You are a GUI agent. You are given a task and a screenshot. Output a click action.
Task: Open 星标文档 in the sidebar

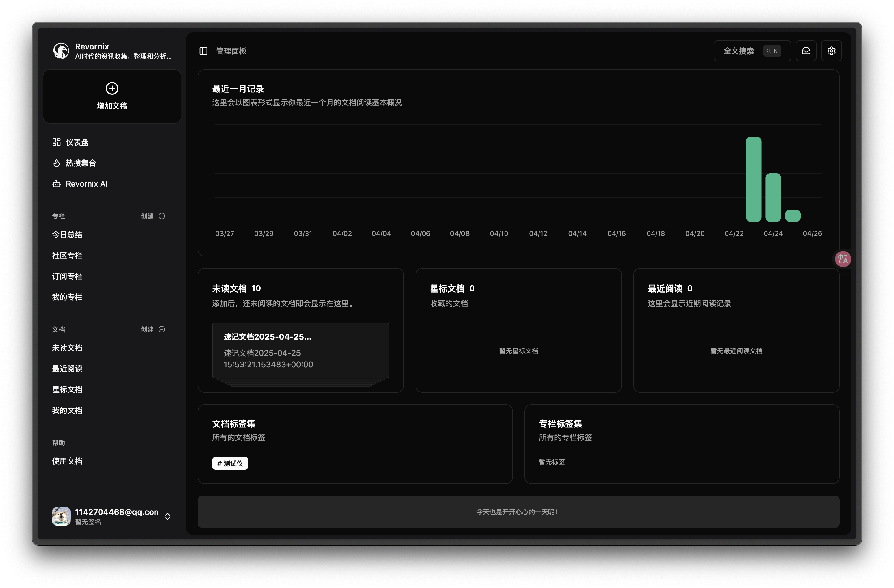(112, 390)
